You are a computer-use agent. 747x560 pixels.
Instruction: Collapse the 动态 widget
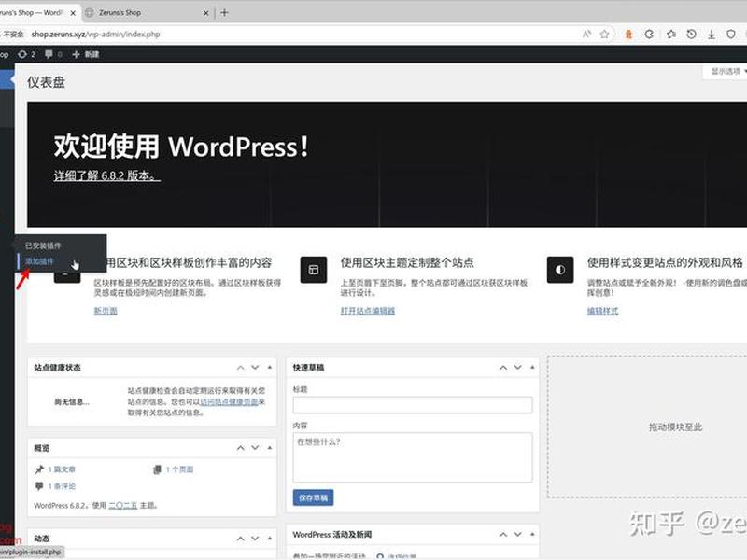[270, 539]
